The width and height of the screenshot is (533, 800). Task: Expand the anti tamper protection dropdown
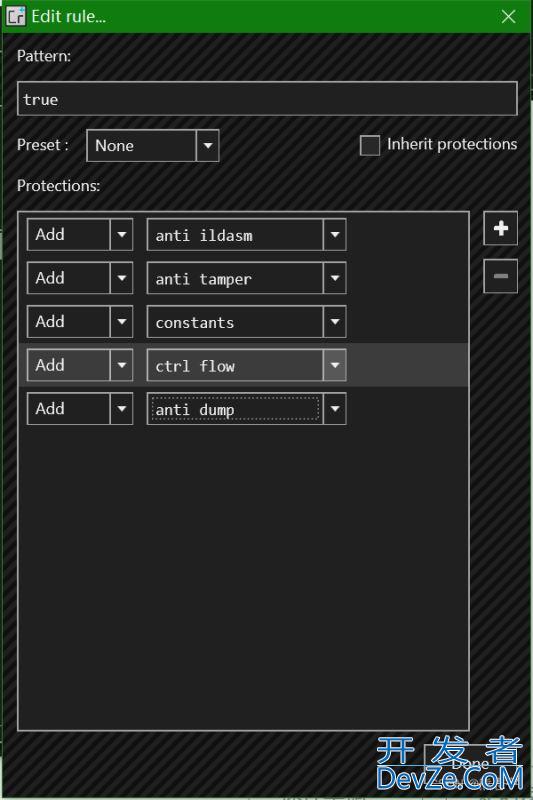[335, 278]
